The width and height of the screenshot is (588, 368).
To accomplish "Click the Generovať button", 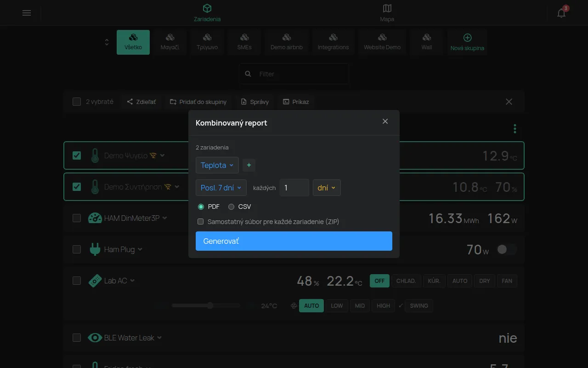I will pyautogui.click(x=294, y=241).
